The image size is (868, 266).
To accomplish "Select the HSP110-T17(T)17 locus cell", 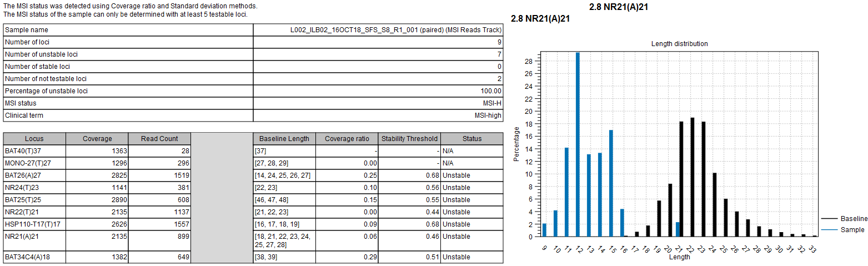I will pos(34,224).
